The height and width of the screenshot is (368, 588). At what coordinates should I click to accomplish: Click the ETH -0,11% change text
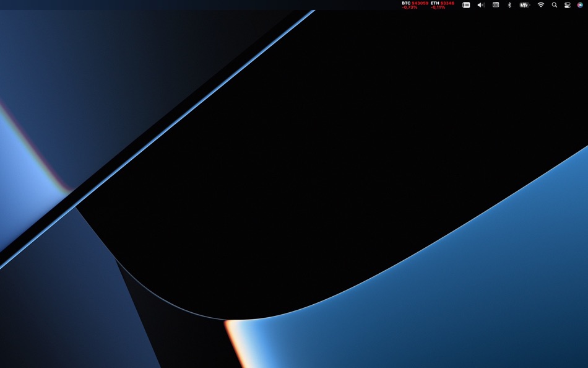point(437,7)
